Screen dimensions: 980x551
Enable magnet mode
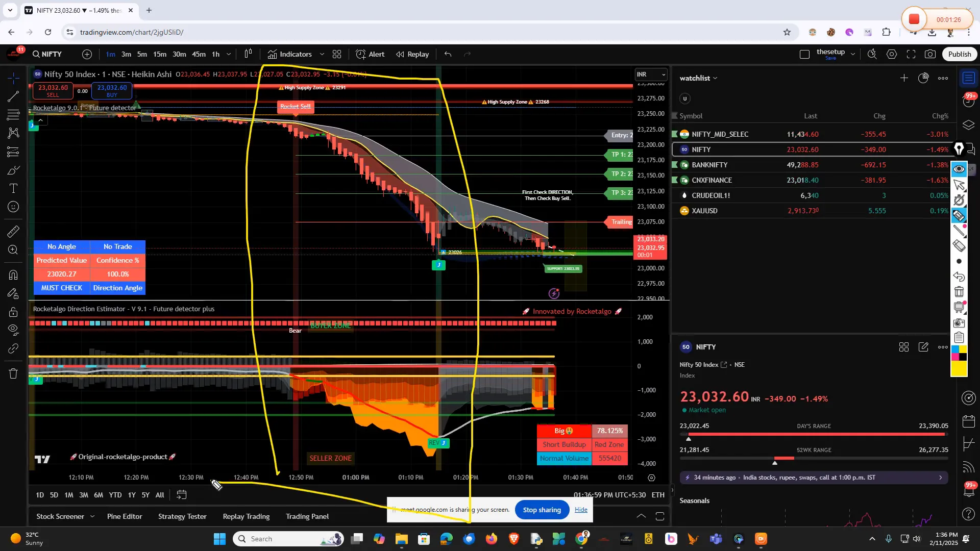(x=13, y=274)
